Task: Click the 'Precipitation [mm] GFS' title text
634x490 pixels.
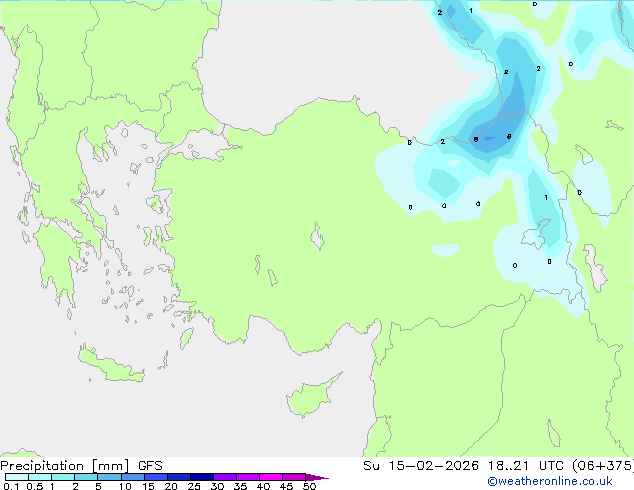Action: (81, 466)
